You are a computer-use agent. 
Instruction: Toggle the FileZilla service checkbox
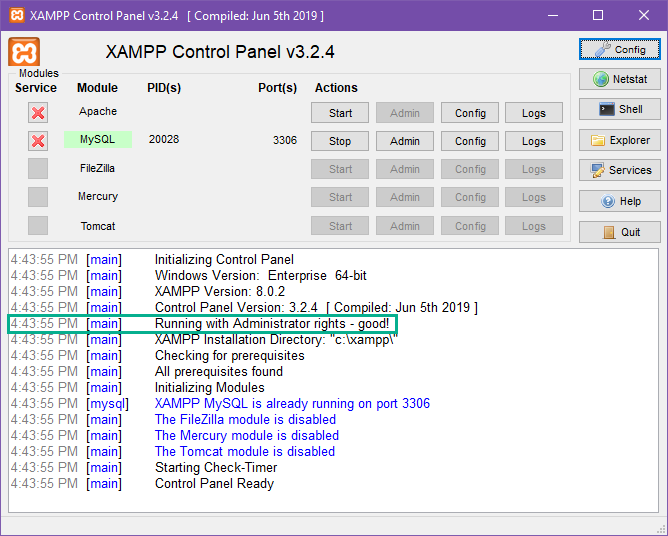(x=38, y=168)
